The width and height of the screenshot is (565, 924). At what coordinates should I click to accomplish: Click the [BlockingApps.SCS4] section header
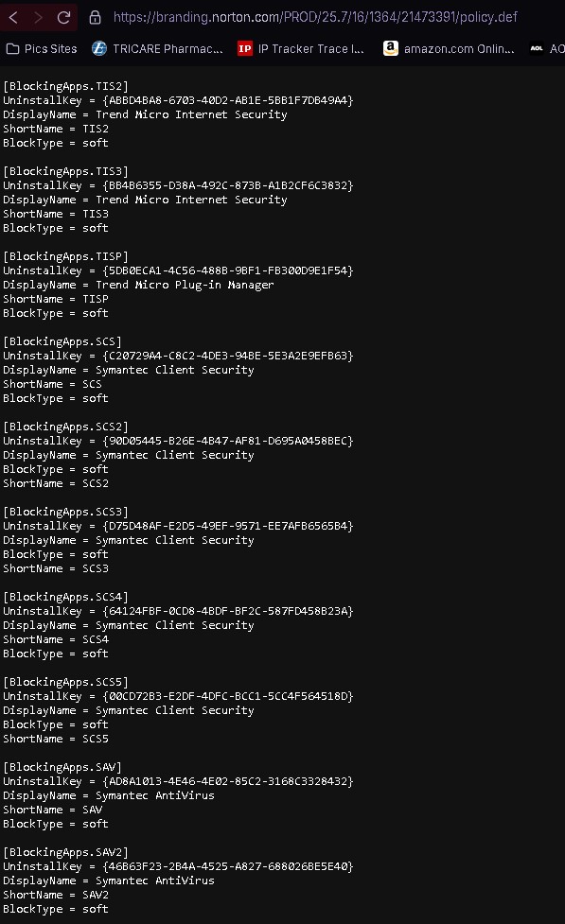coord(65,597)
